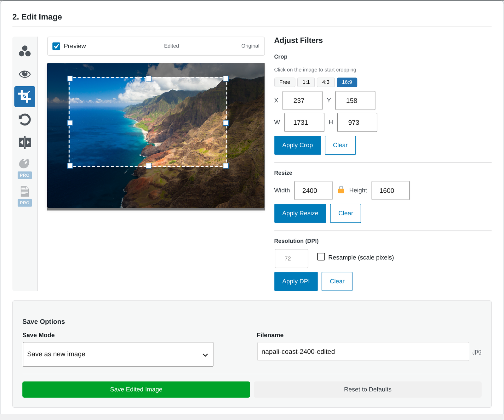504x420 pixels.
Task: Click the top-right crop handle
Action: (x=226, y=78)
